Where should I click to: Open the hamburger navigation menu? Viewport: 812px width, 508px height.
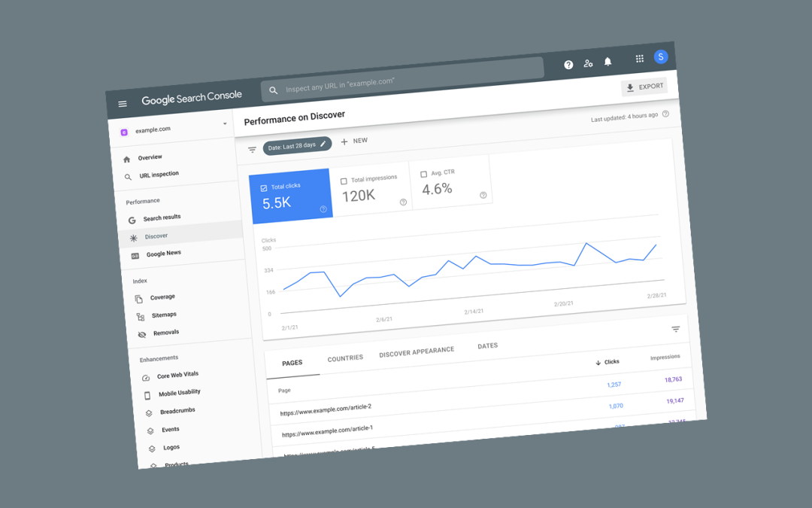coord(123,104)
